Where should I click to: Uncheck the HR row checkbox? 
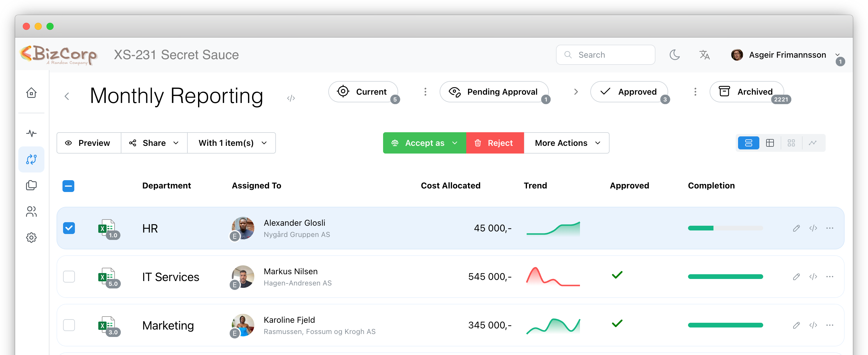[x=69, y=228]
